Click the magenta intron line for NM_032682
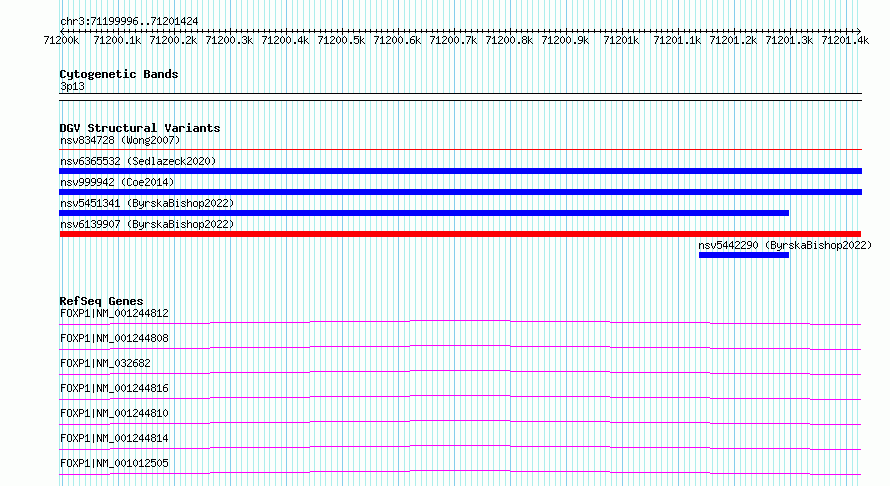Image resolution: width=890 pixels, height=486 pixels. coord(460,373)
